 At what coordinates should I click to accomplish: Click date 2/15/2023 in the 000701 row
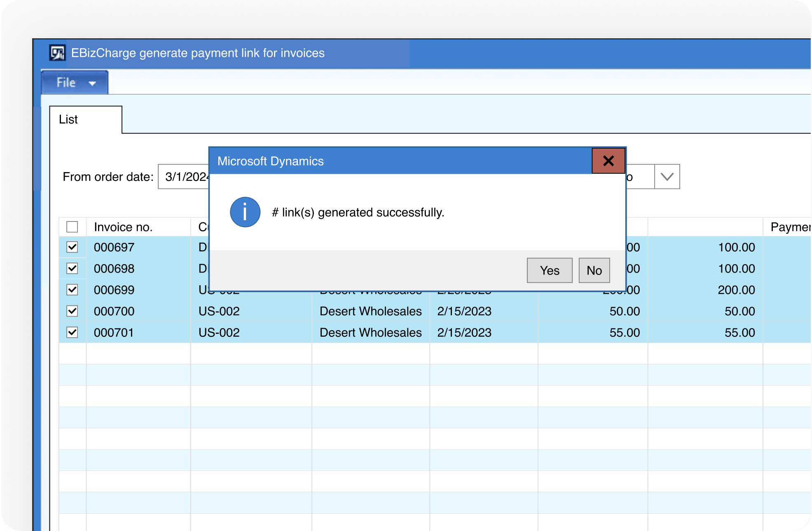pos(464,333)
